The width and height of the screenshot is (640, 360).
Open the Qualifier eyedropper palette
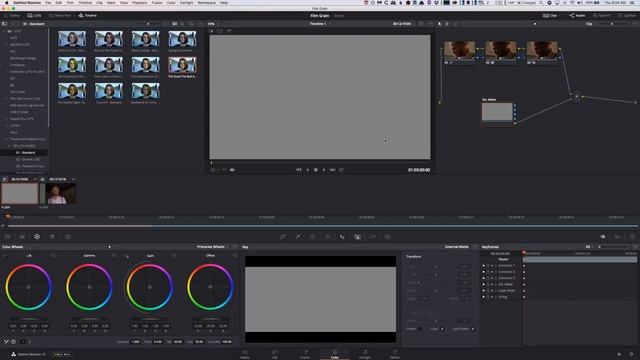click(x=298, y=237)
